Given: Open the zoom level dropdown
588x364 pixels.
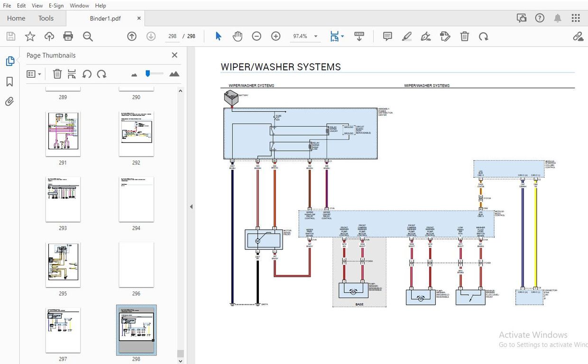Looking at the screenshot, I should coord(316,36).
